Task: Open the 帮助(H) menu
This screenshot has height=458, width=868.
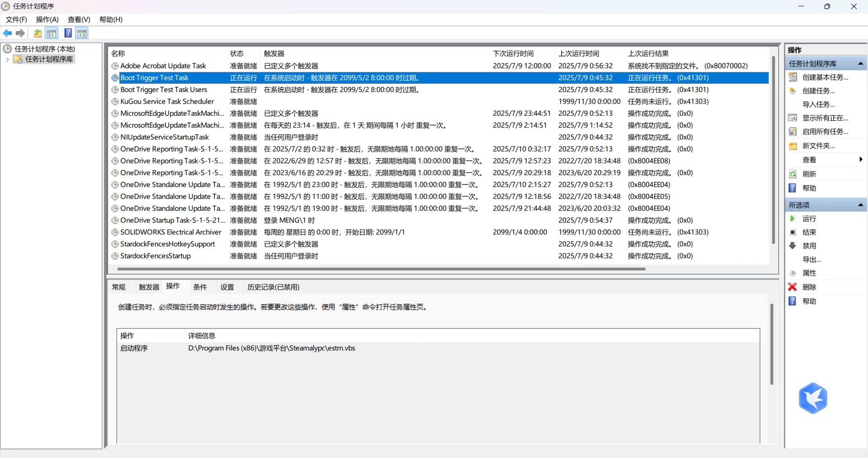Action: click(x=111, y=19)
